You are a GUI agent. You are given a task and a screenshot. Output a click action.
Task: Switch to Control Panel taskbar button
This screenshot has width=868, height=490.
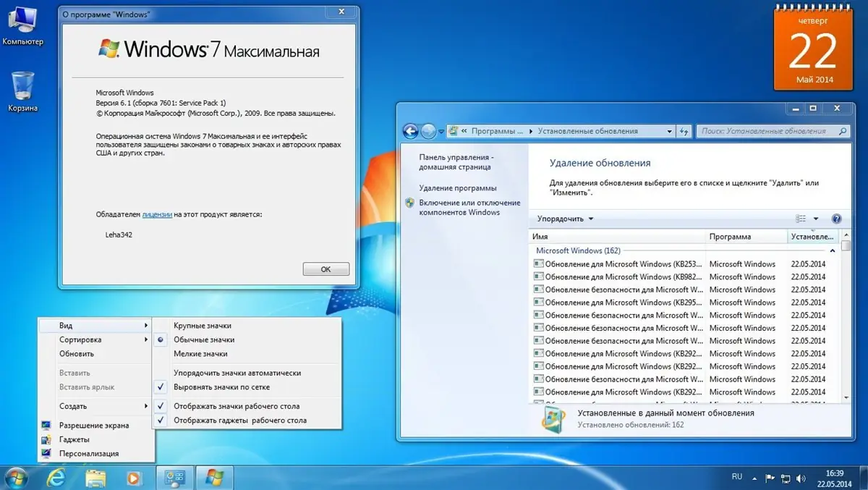click(x=176, y=477)
